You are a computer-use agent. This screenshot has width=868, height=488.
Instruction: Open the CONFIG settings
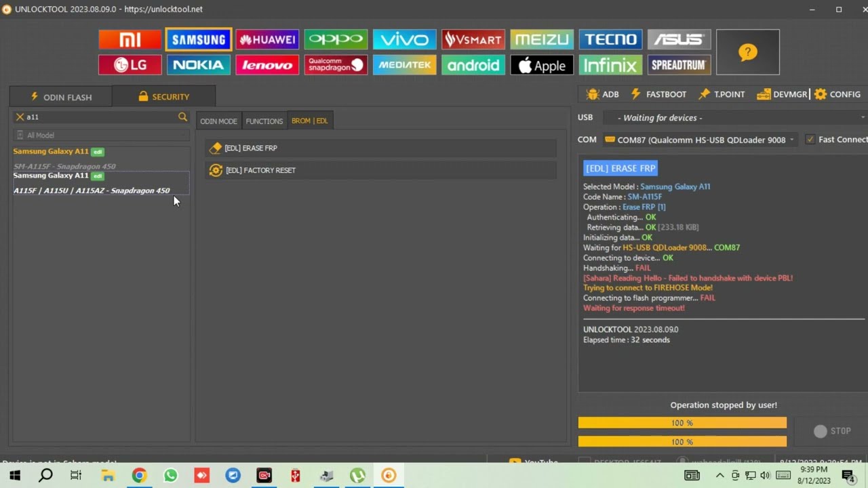837,94
